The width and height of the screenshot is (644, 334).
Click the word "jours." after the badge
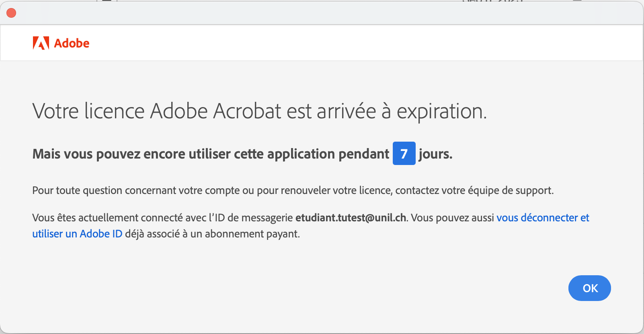click(435, 154)
